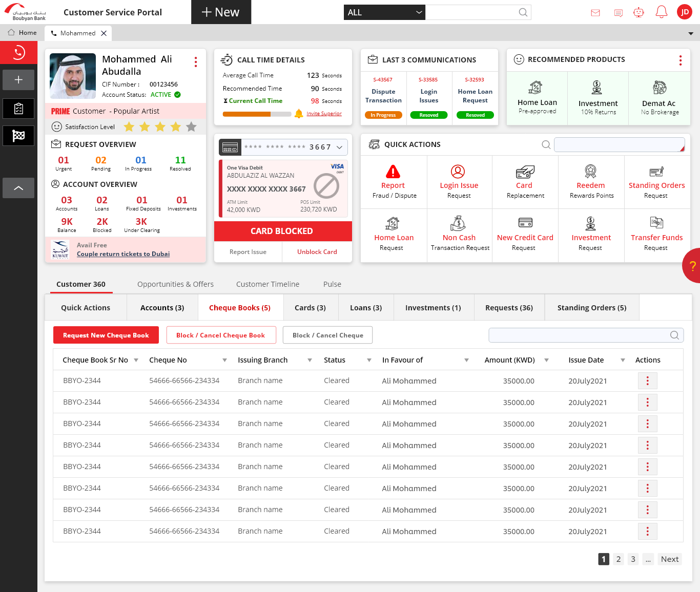Collapse sidebar with the up chevron

(x=18, y=188)
